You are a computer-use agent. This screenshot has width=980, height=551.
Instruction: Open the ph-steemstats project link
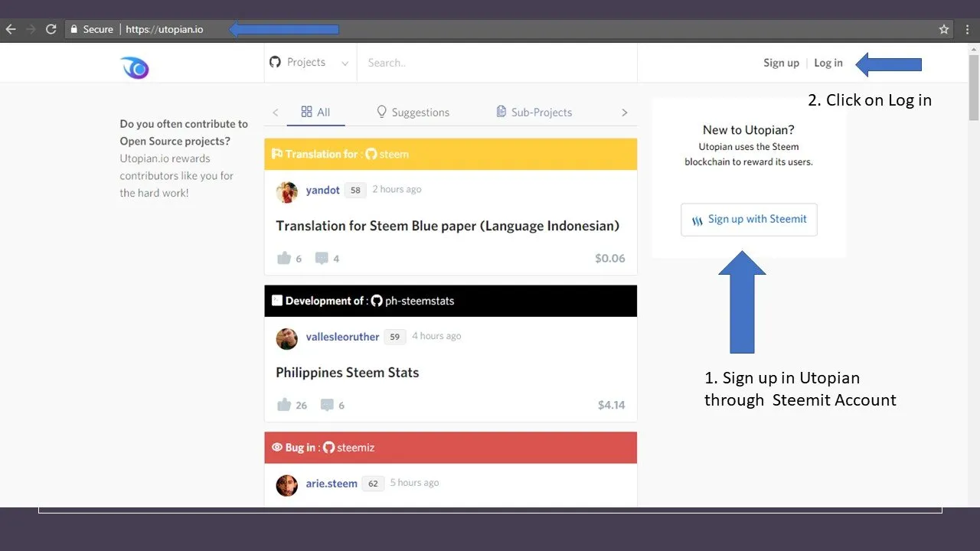[x=420, y=301]
